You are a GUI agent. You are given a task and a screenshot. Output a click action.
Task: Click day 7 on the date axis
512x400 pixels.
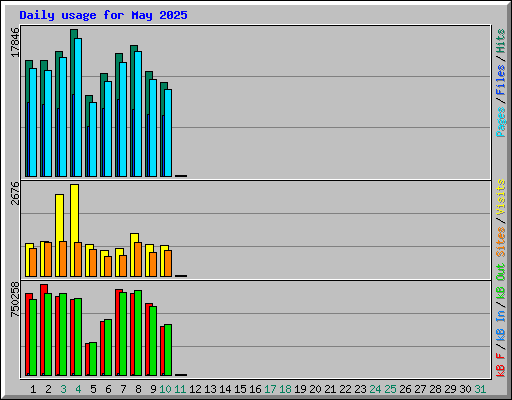[123, 389]
